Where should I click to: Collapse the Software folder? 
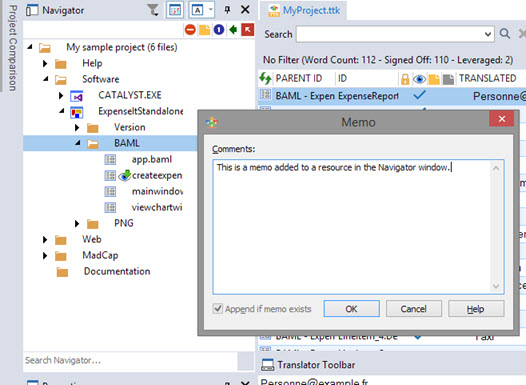pos(46,79)
